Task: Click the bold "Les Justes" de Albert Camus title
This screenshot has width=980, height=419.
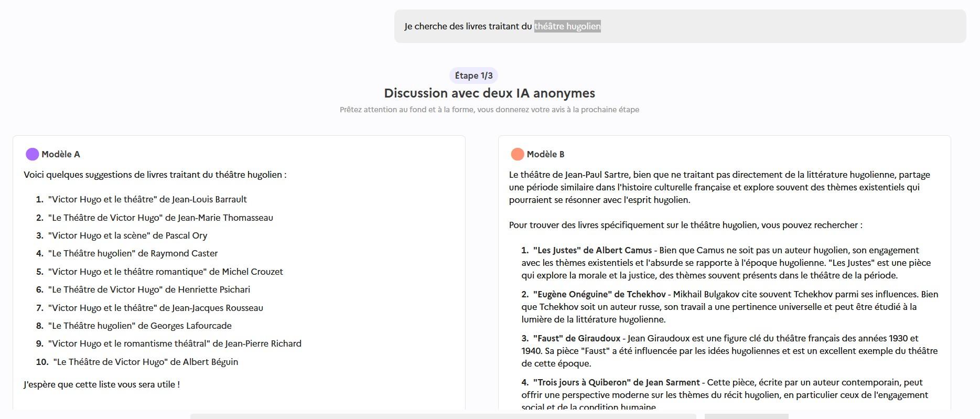Action: click(592, 250)
